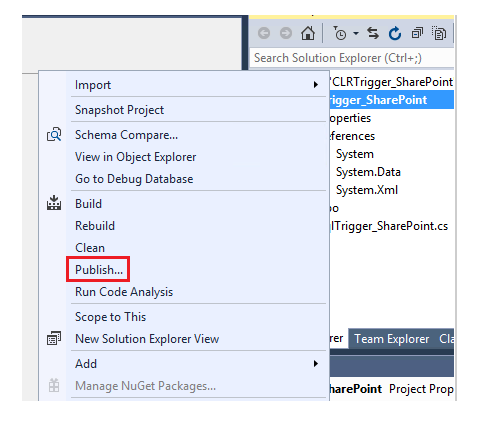487x430 pixels.
Task: Expand the Add submenu arrow
Action: [316, 363]
